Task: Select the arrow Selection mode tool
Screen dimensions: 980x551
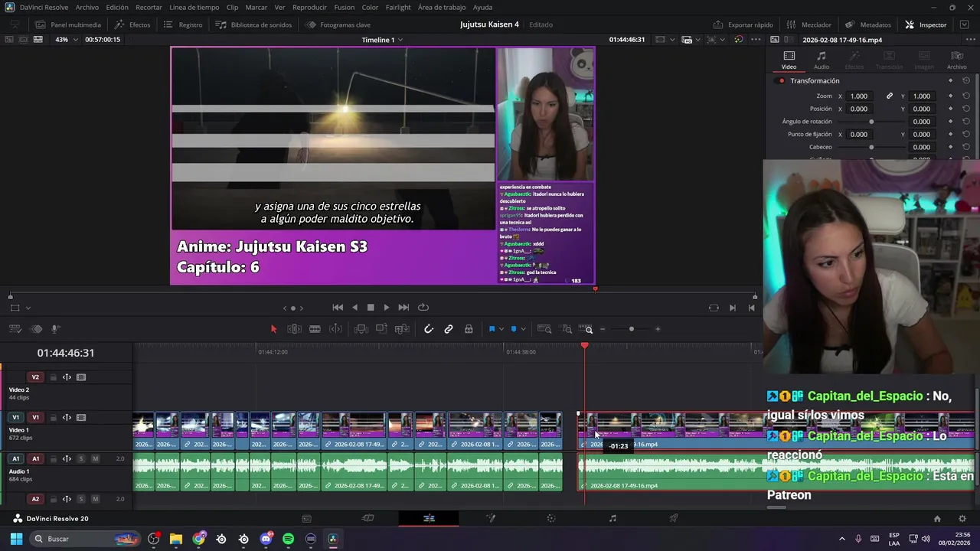Action: point(273,329)
